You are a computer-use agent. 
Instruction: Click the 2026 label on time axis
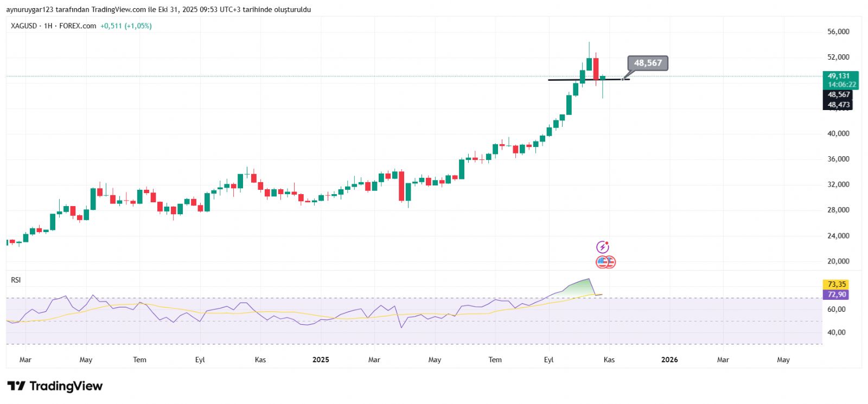669,360
